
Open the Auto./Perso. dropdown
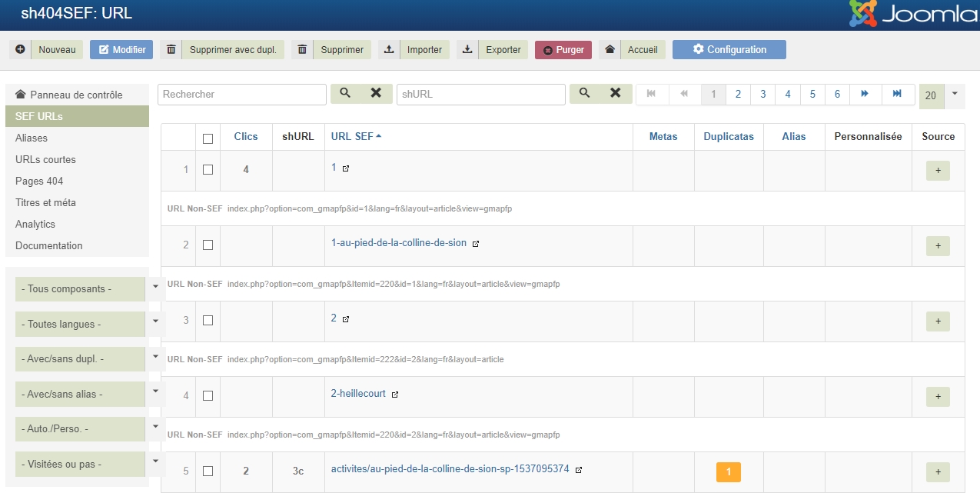[x=90, y=429]
